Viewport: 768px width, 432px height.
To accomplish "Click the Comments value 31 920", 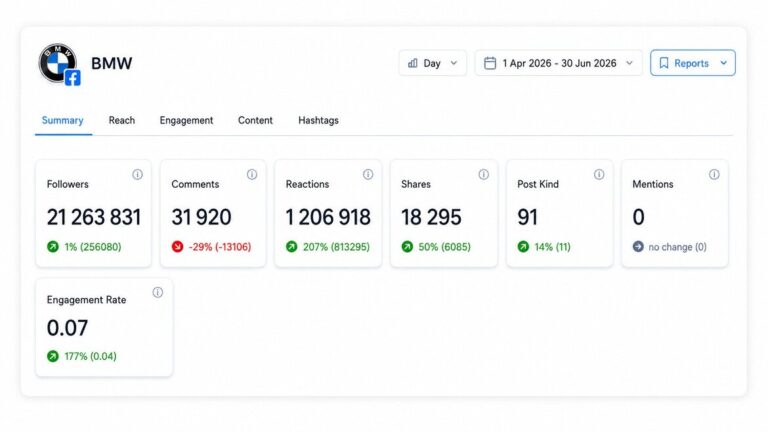I will [201, 217].
